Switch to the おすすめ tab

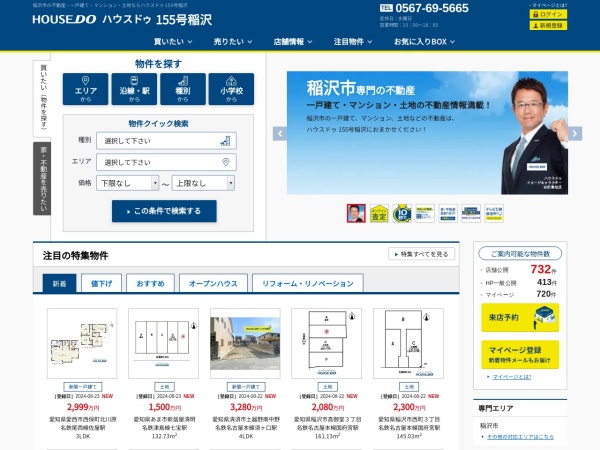point(150,284)
